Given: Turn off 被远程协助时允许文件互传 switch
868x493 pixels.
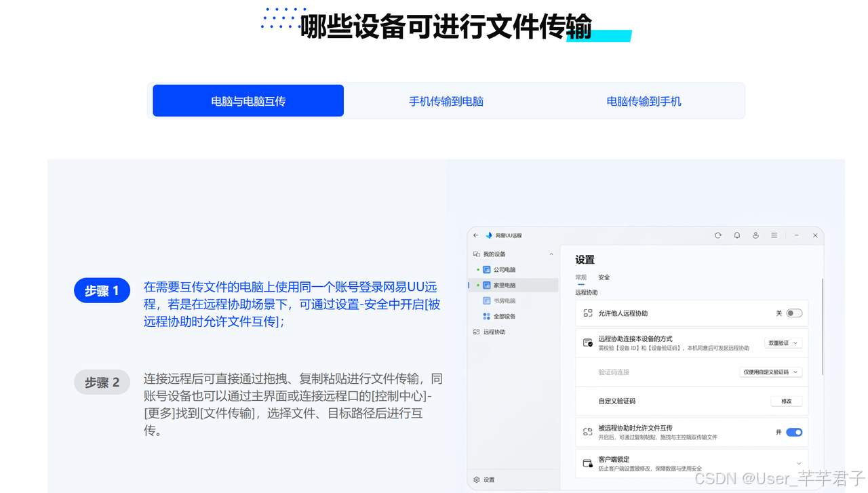Looking at the screenshot, I should coord(794,432).
